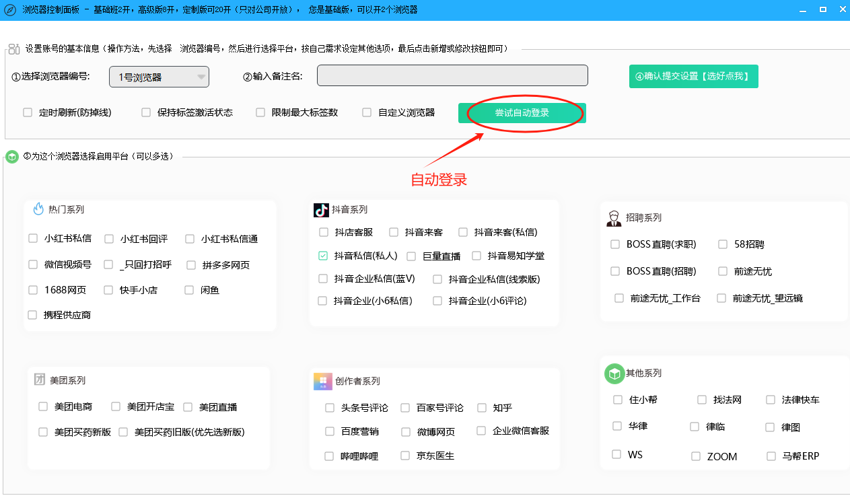
Task: Tick the ZOOM platform checkbox
Action: point(696,456)
